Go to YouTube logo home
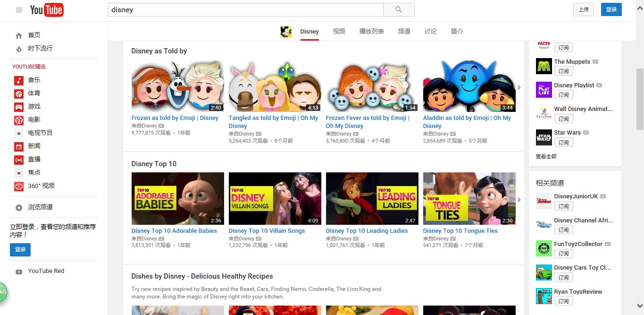The width and height of the screenshot is (644, 315). point(47,10)
